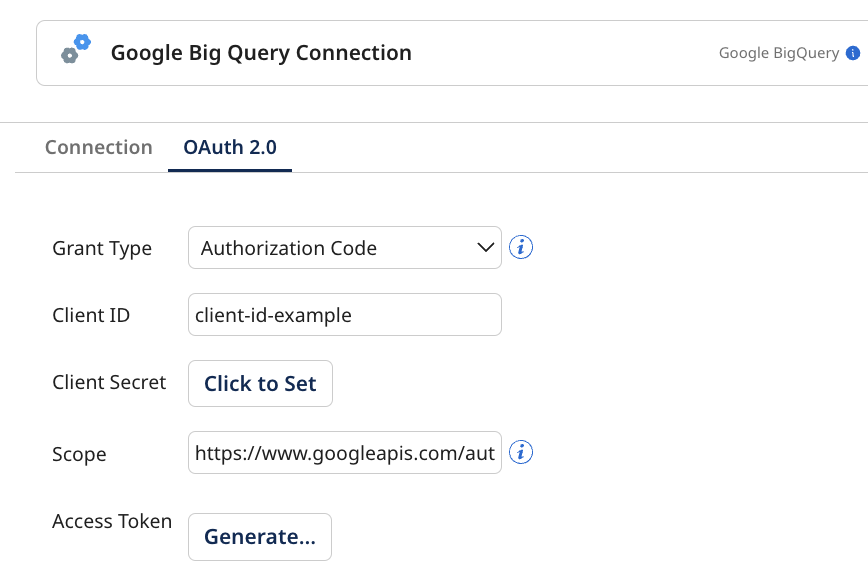
Task: Click the info icon next to Scope
Action: 520,452
